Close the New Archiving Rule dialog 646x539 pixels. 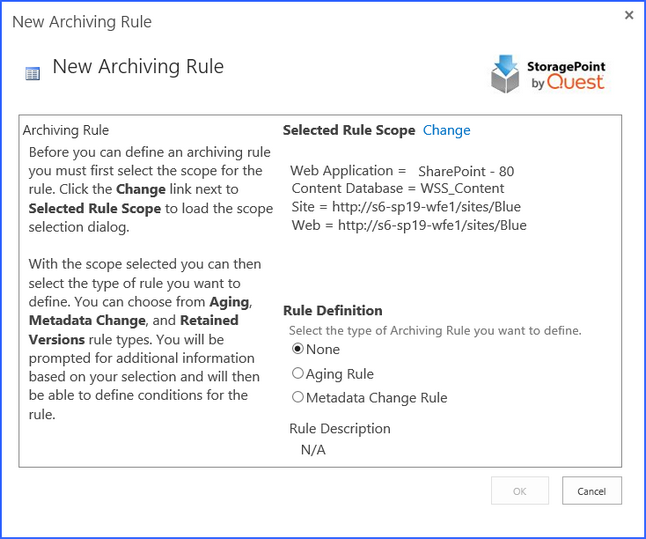coord(629,15)
